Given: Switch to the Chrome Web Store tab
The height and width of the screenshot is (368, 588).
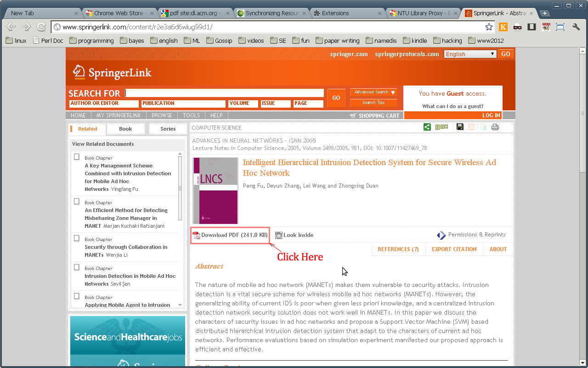Looking at the screenshot, I should tap(118, 13).
